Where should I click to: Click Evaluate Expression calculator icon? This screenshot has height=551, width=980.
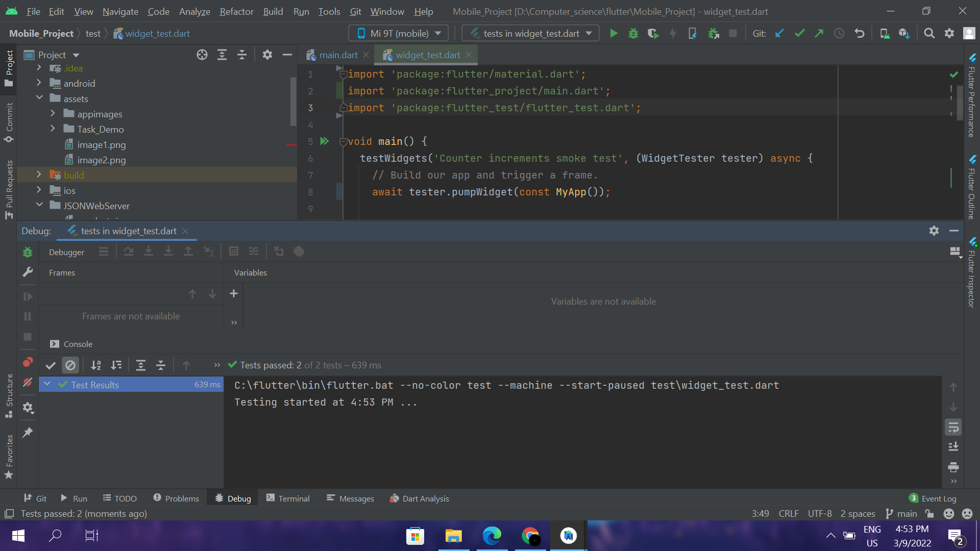pos(234,252)
